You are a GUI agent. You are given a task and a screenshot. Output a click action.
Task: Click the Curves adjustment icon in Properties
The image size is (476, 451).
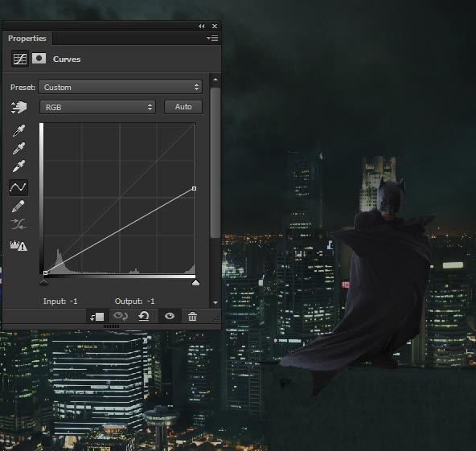pyautogui.click(x=20, y=59)
